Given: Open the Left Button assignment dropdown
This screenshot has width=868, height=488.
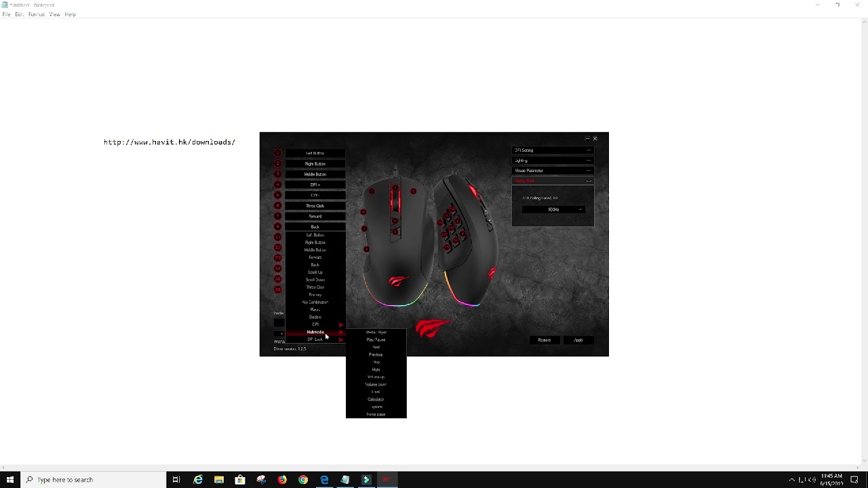Looking at the screenshot, I should click(315, 153).
